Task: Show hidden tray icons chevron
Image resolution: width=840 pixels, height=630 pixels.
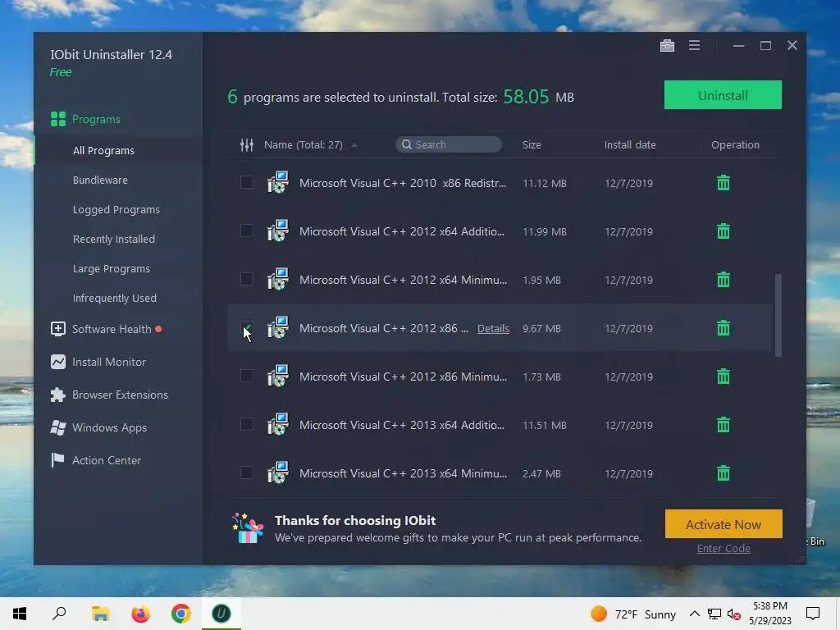Action: point(694,614)
